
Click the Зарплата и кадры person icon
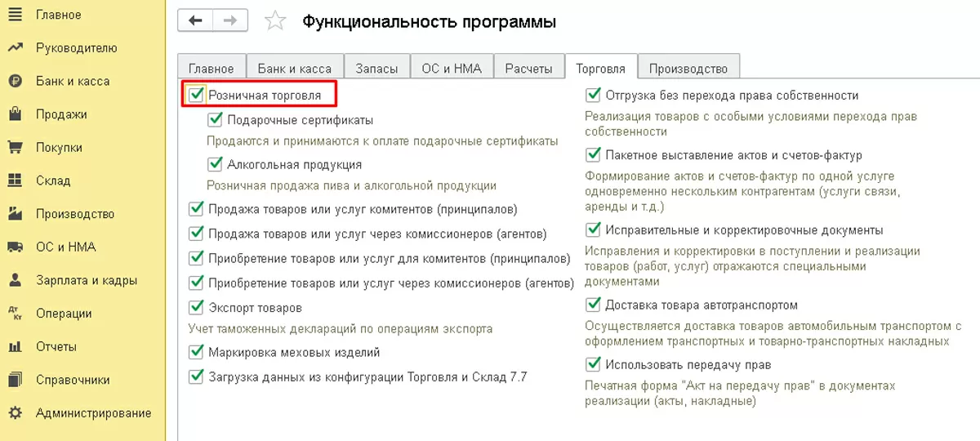click(15, 280)
